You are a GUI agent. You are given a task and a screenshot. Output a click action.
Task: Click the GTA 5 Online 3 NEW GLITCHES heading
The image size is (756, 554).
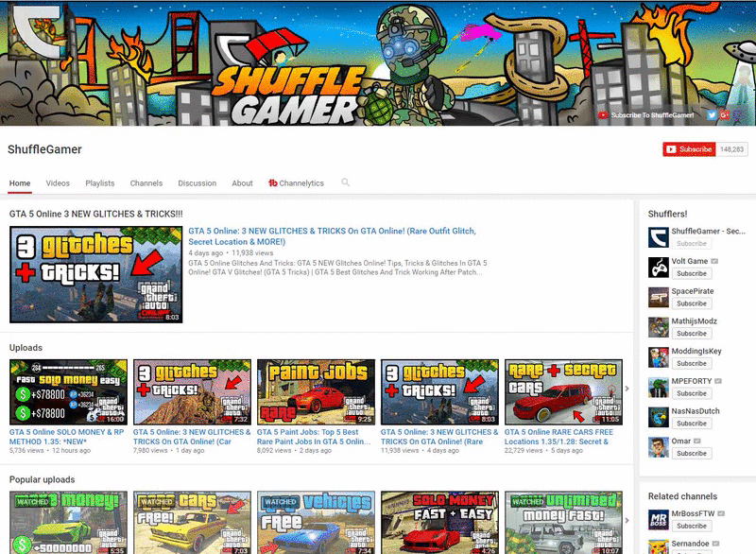96,214
